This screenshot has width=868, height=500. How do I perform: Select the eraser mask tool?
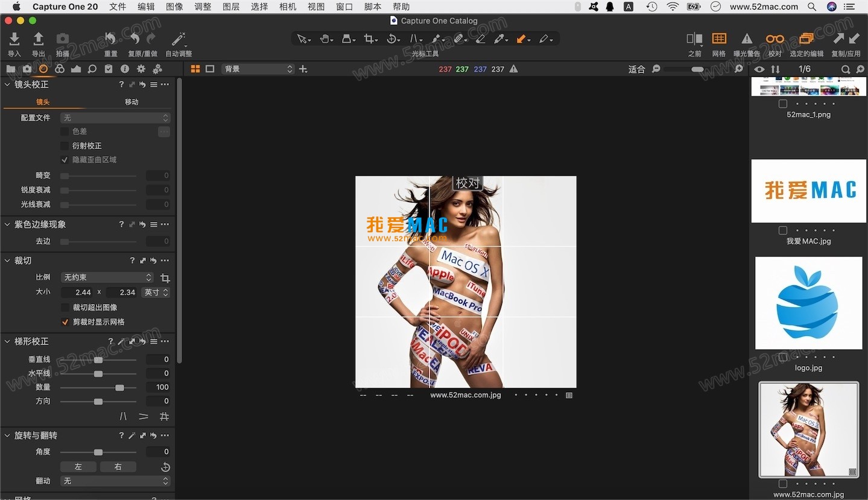pyautogui.click(x=480, y=39)
